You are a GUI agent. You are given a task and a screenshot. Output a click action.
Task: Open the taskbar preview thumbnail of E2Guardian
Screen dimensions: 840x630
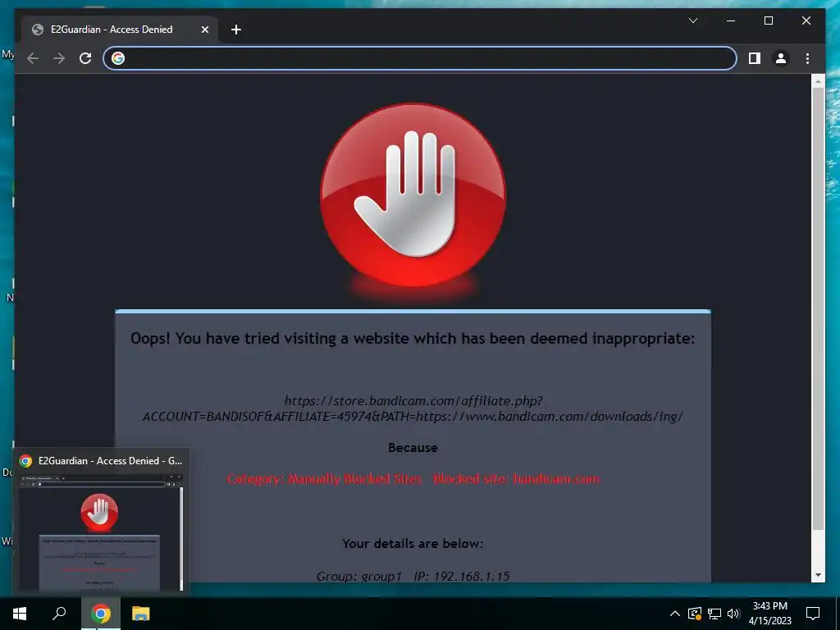[x=101, y=532]
